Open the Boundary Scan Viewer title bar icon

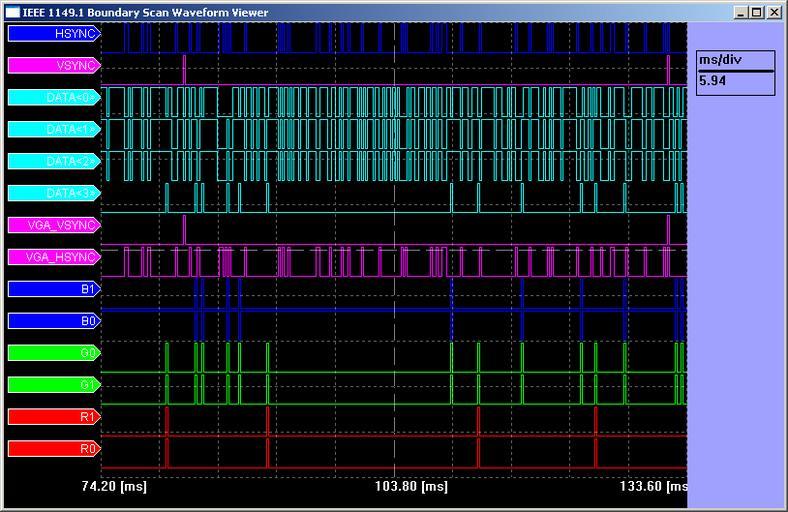12,12
